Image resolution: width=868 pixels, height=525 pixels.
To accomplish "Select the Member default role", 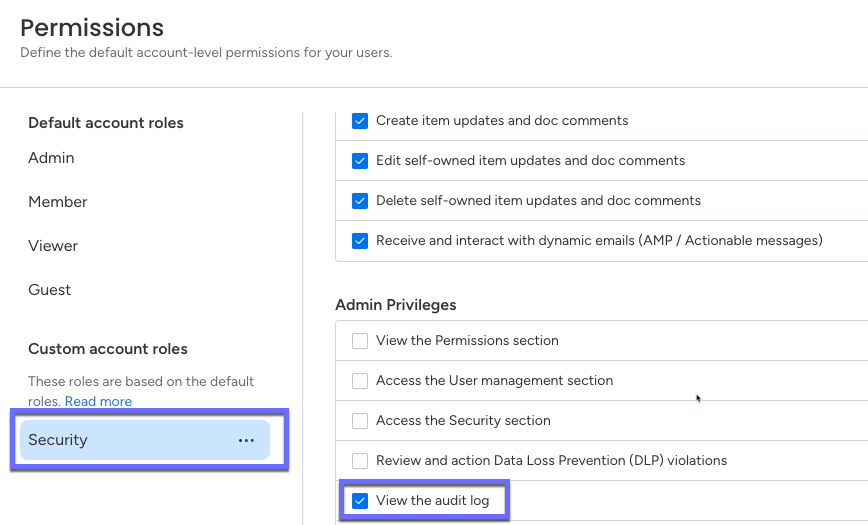I will tap(58, 202).
